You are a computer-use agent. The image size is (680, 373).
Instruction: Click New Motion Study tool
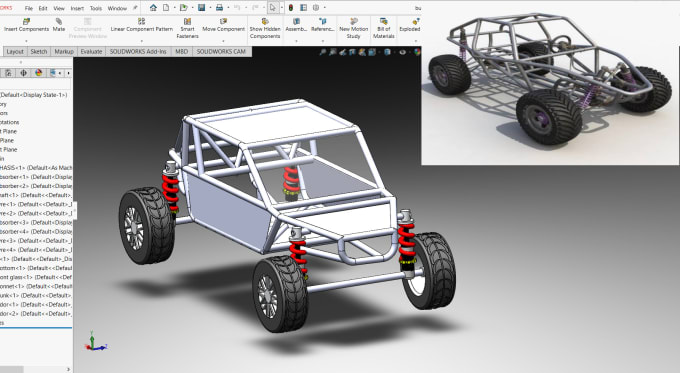pyautogui.click(x=353, y=28)
